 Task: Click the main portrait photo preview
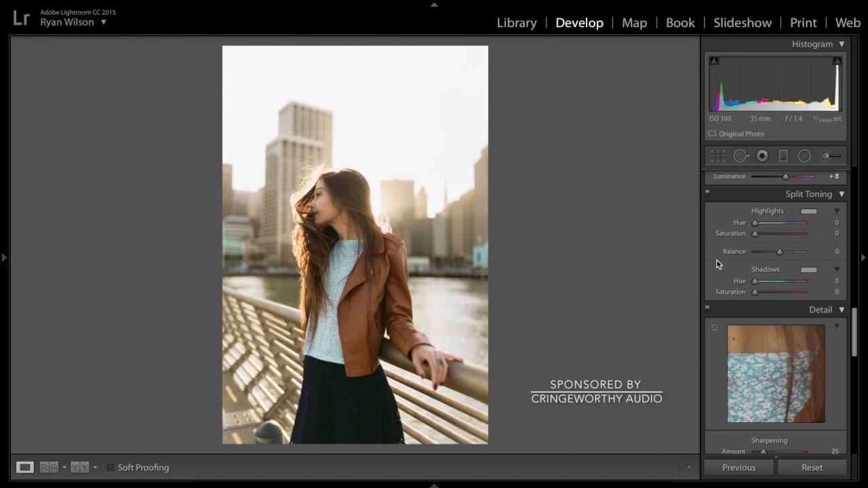355,245
